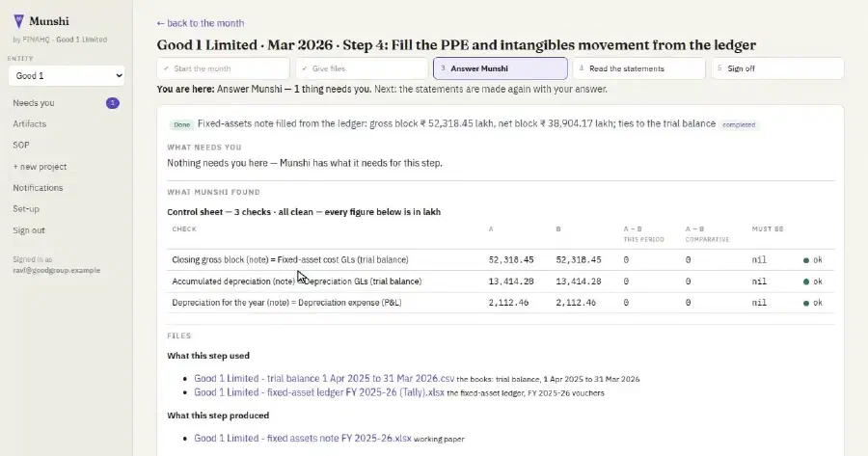Open fixed-asset ledger FY 2025-26 (Tally).xlsx

coord(319,392)
